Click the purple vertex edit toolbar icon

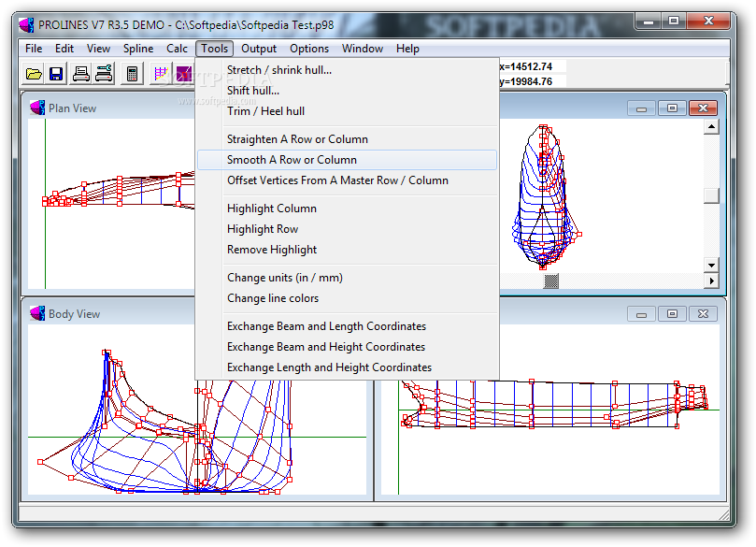tap(184, 74)
